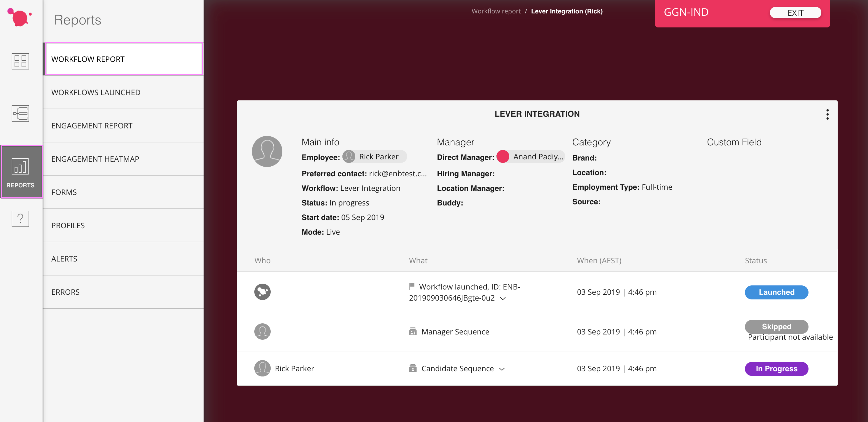The width and height of the screenshot is (868, 422).
Task: Click the Launched status badge
Action: 776,292
